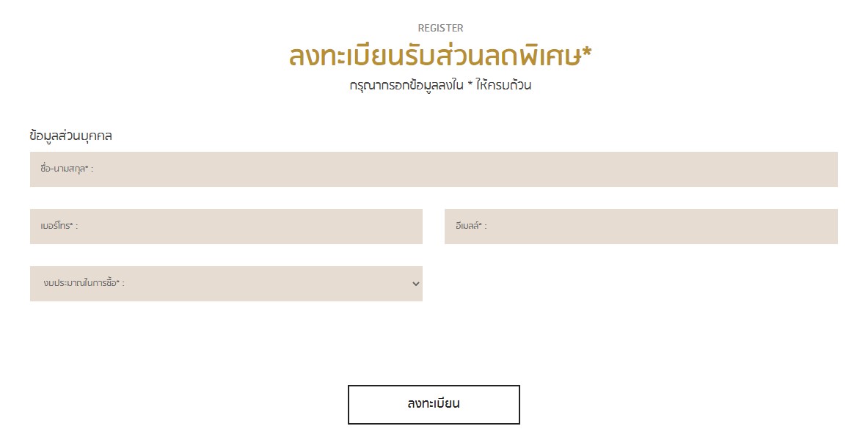
Task: Click the อีเมลล์* placeholder text
Action: [x=471, y=226]
